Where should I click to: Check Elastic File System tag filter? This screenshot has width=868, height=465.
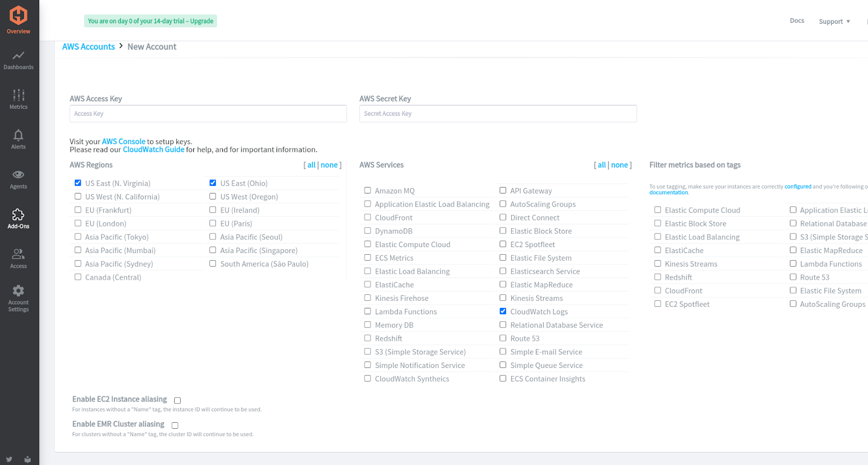pyautogui.click(x=793, y=290)
